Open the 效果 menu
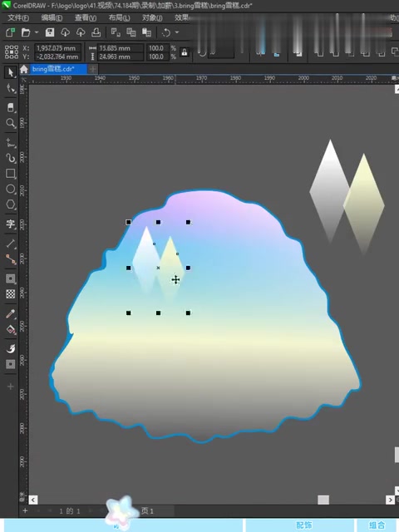 [x=181, y=17]
